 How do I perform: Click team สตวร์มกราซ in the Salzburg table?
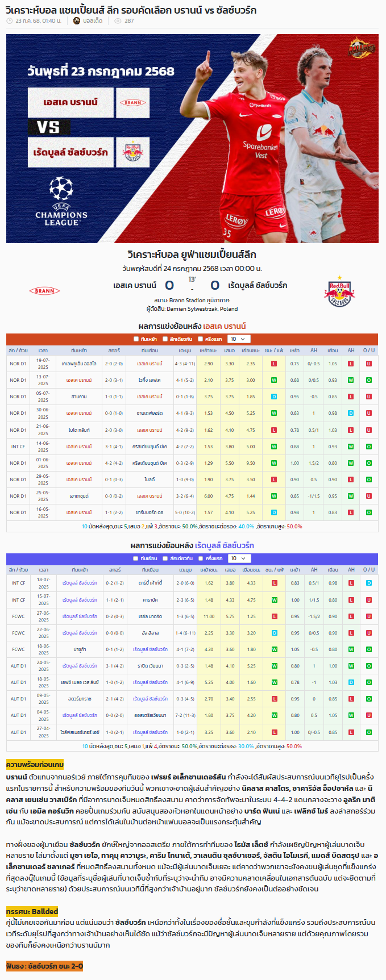(x=80, y=699)
